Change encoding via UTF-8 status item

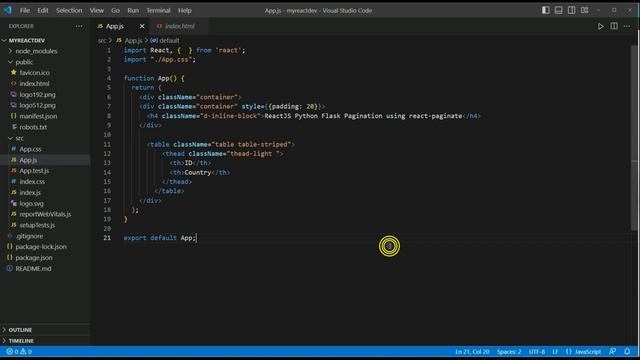point(537,351)
